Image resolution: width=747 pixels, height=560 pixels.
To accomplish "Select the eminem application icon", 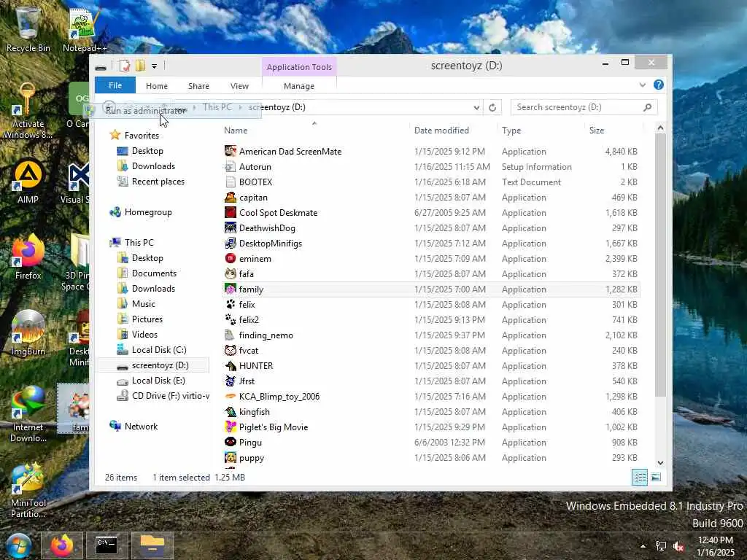I will click(230, 259).
